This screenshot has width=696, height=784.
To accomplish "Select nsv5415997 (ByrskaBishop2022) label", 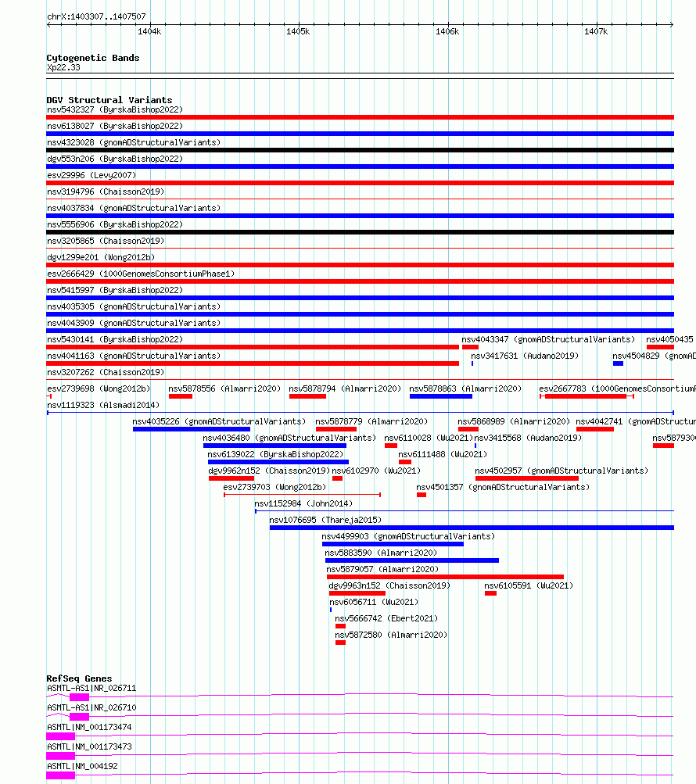I will 115,291.
